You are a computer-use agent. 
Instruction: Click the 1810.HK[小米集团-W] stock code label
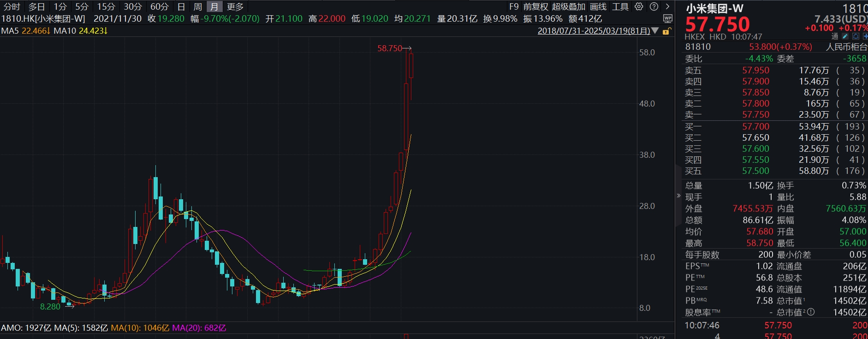click(x=43, y=19)
